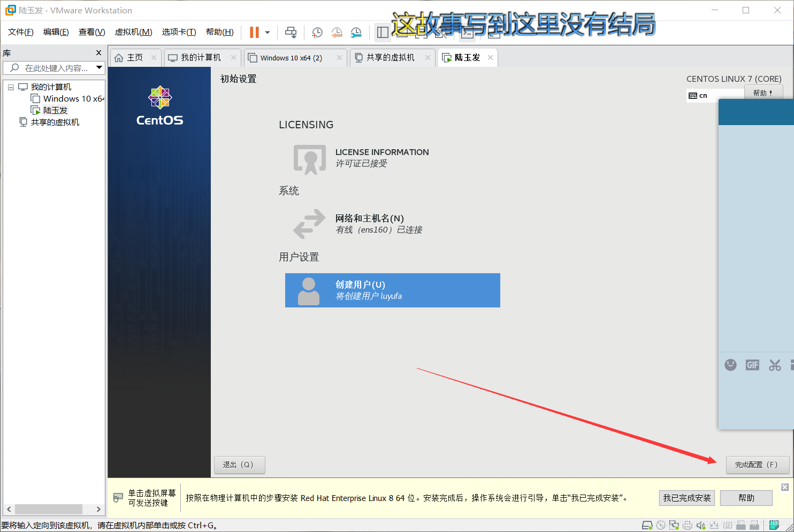Viewport: 794px width, 532px height.
Task: Open 创建用户(U) settings
Action: point(393,290)
